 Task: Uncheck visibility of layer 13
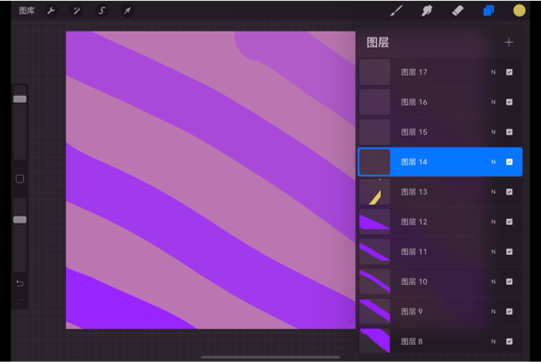tap(509, 192)
